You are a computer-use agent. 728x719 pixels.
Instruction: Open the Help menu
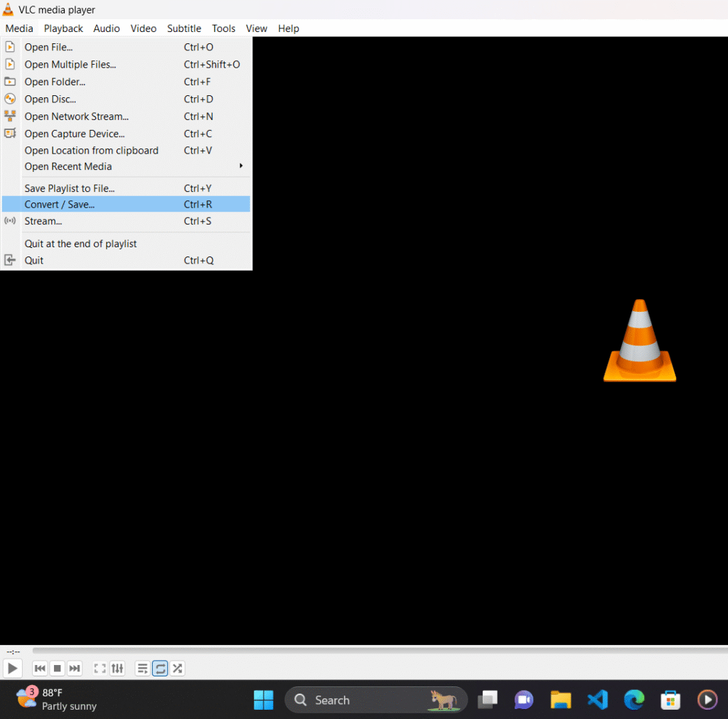(x=289, y=28)
